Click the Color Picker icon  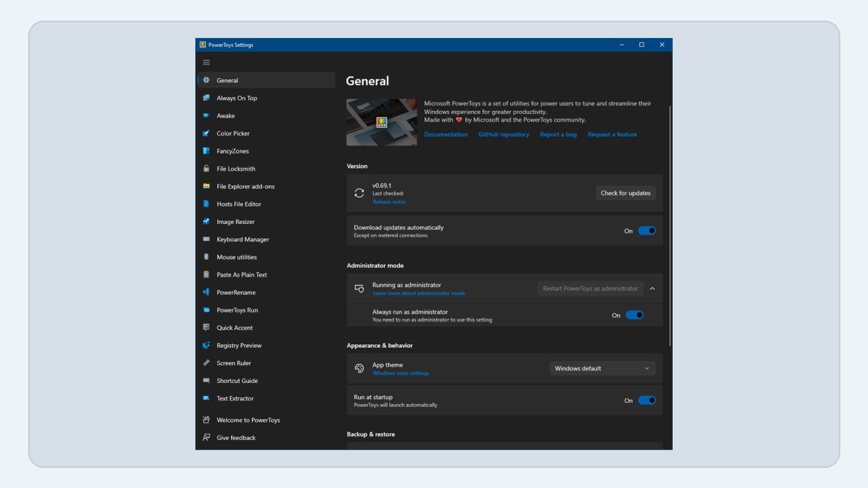(206, 133)
